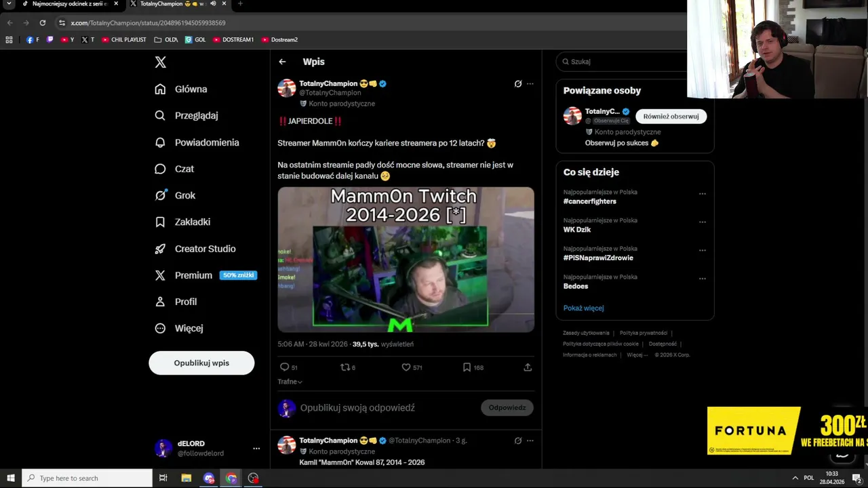Click the share icon on the post
The width and height of the screenshot is (868, 488).
528,367
